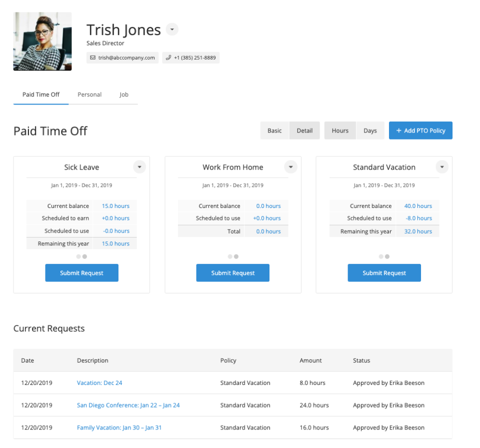Switch to the Personal tab
The width and height of the screenshot is (480, 448).
(x=89, y=94)
